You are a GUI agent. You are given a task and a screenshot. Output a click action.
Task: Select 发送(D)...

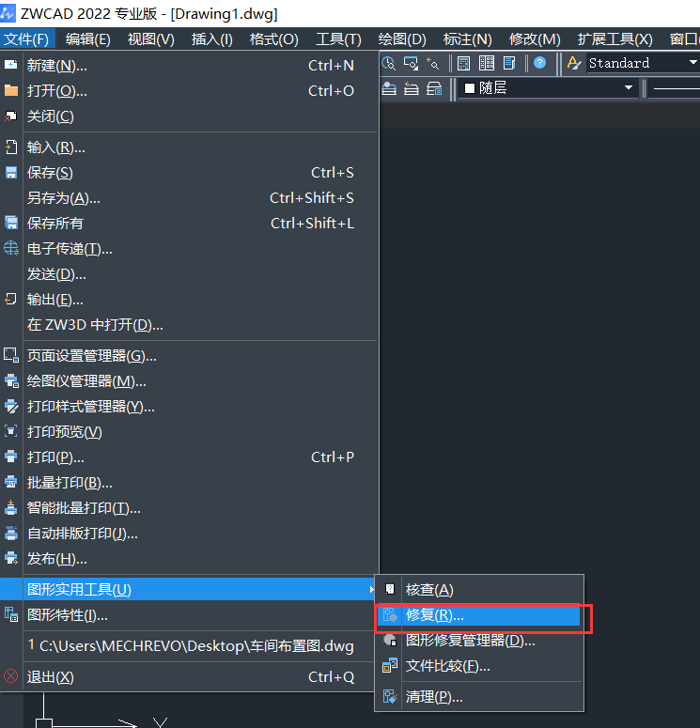pos(188,274)
